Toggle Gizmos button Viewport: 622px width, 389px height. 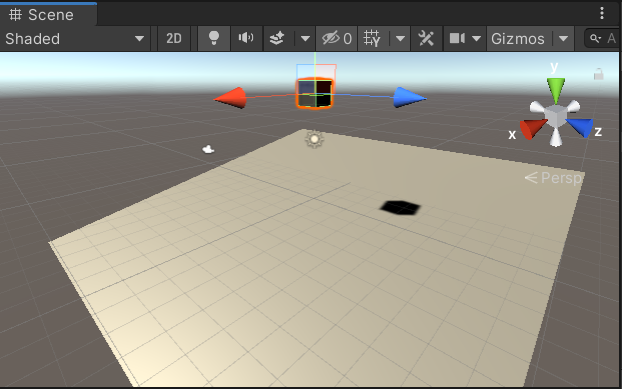pyautogui.click(x=518, y=39)
